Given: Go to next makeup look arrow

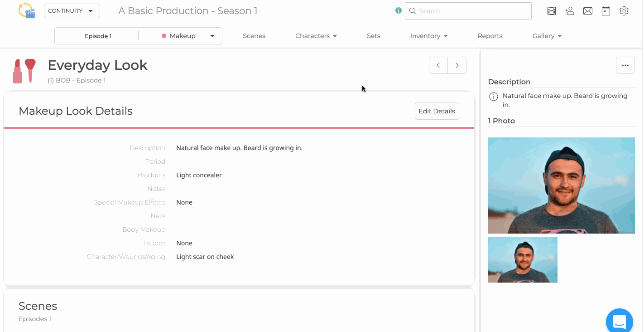Looking at the screenshot, I should [x=457, y=65].
